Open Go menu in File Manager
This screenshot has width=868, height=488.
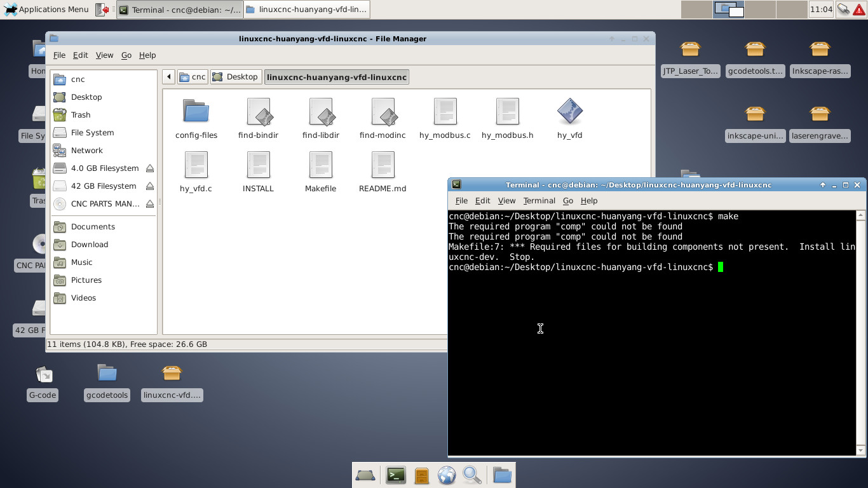[x=126, y=55]
